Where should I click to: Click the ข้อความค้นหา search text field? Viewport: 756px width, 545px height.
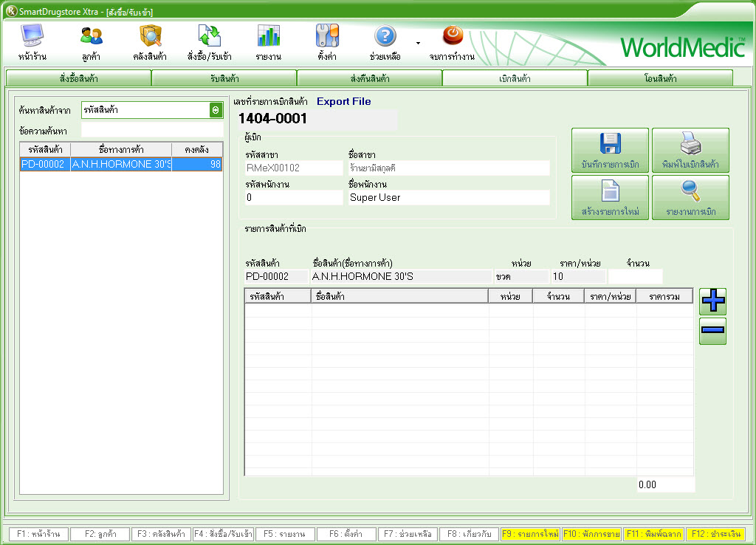click(151, 131)
